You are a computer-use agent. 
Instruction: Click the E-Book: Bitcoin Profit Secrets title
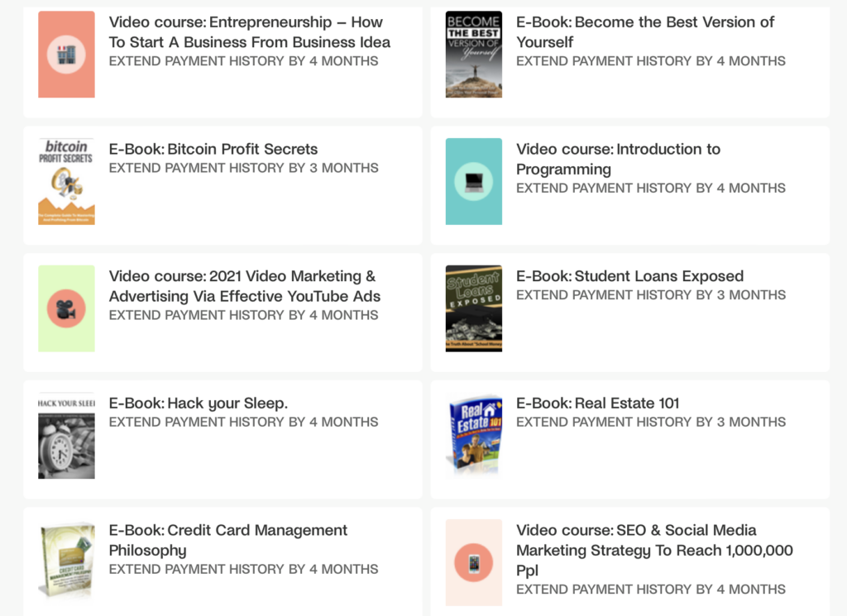point(213,149)
